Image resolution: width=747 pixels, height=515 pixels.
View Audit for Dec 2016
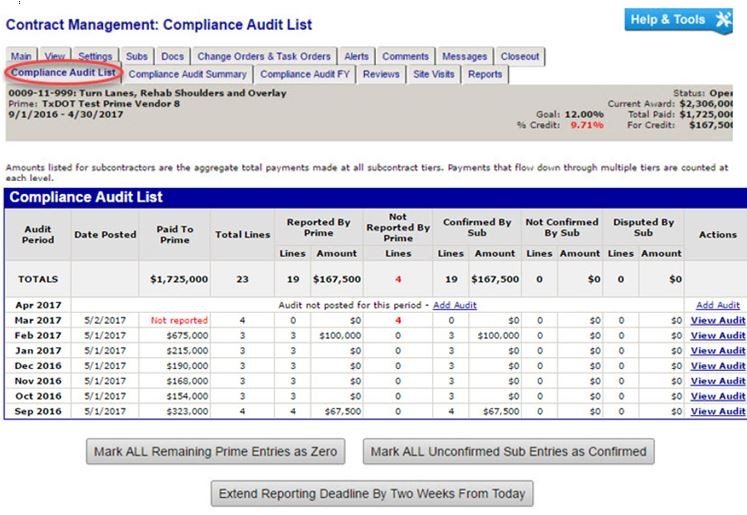pos(717,366)
